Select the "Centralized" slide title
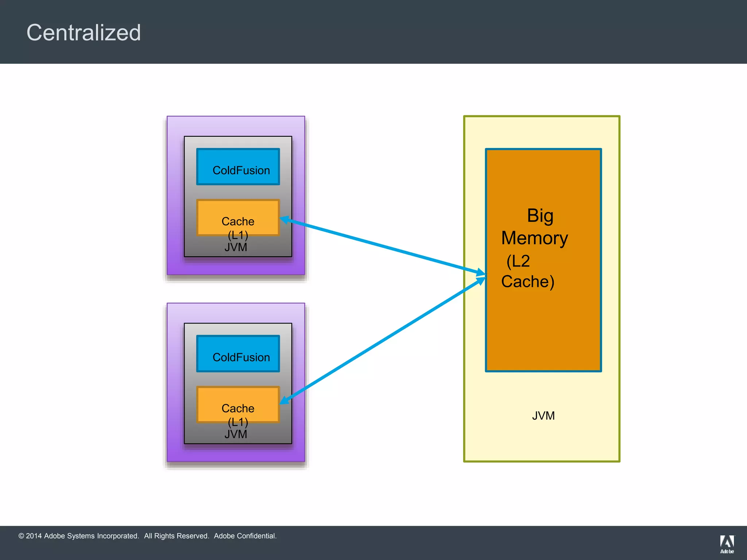 (84, 32)
